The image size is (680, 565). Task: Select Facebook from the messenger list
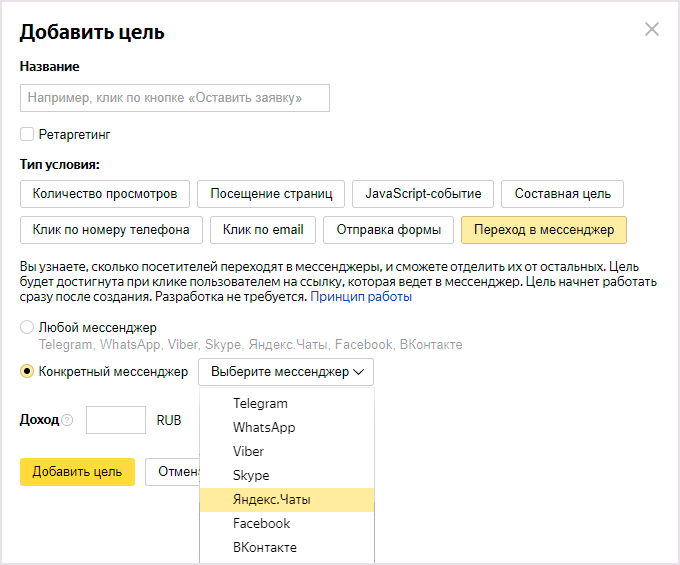(x=261, y=524)
